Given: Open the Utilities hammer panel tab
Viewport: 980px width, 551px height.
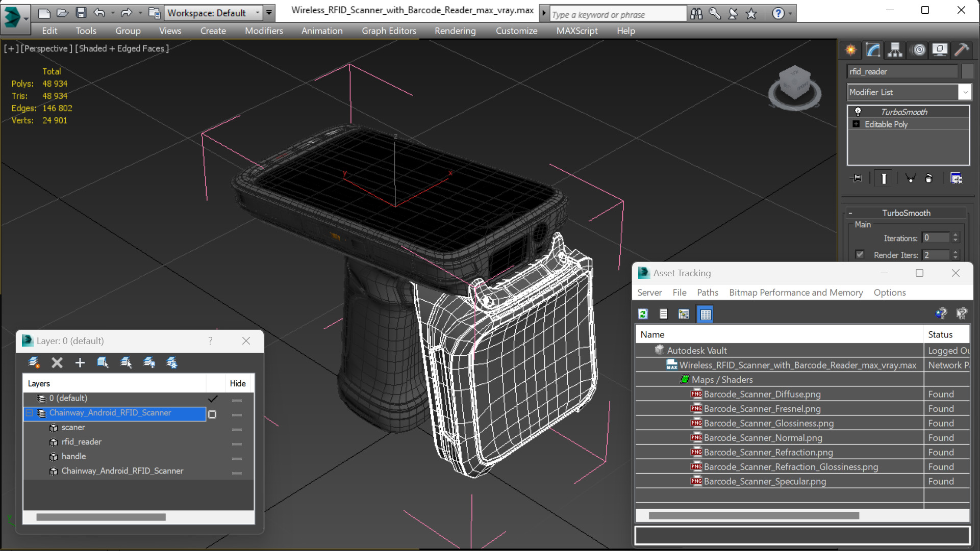Looking at the screenshot, I should click(x=961, y=50).
